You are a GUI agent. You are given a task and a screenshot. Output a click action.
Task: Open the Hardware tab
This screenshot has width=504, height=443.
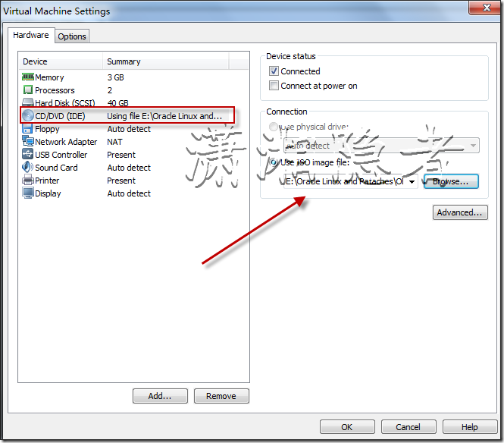[31, 35]
